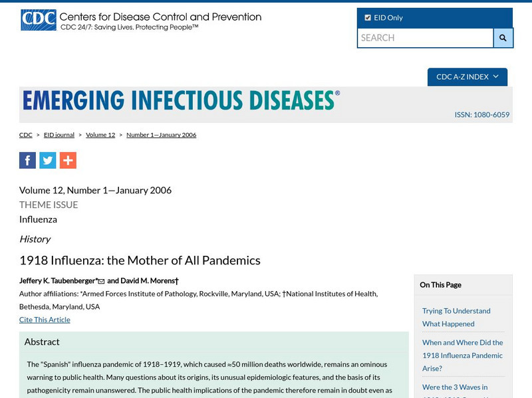Viewport: 532px width, 398px height.
Task: Open the EID journal breadcrumb
Action: [x=59, y=135]
